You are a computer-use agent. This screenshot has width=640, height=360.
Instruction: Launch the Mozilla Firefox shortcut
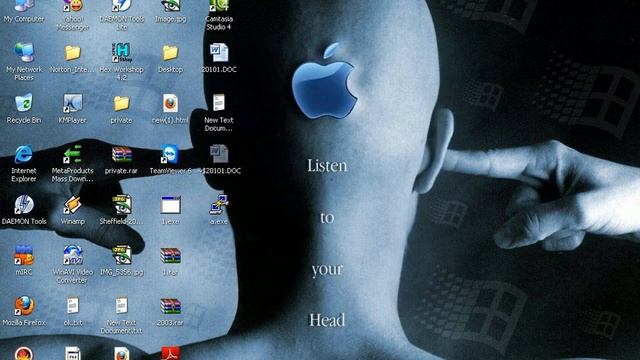pos(24,306)
